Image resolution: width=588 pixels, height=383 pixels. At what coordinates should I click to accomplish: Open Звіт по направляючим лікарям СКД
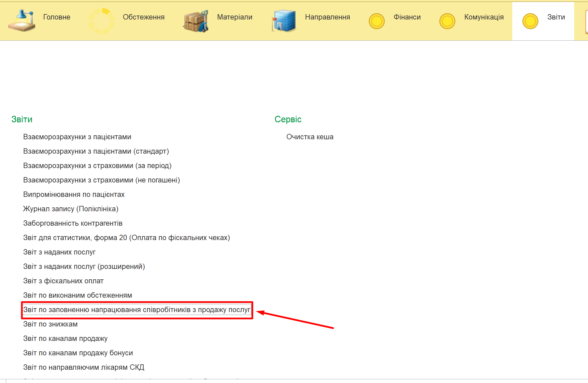84,367
